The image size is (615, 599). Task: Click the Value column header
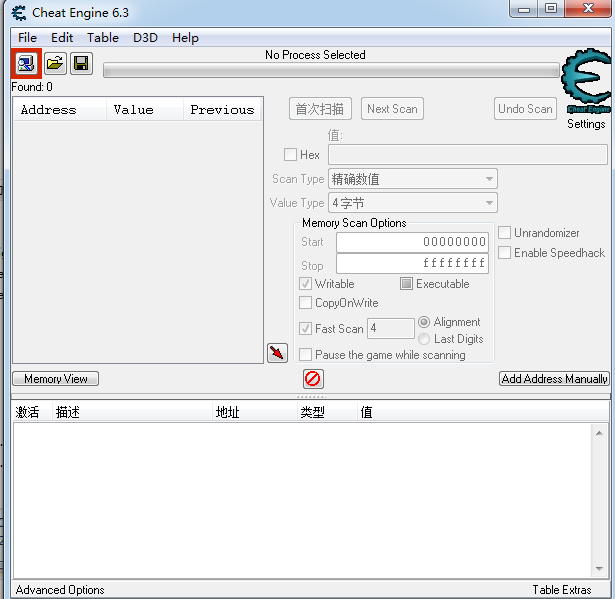145,110
